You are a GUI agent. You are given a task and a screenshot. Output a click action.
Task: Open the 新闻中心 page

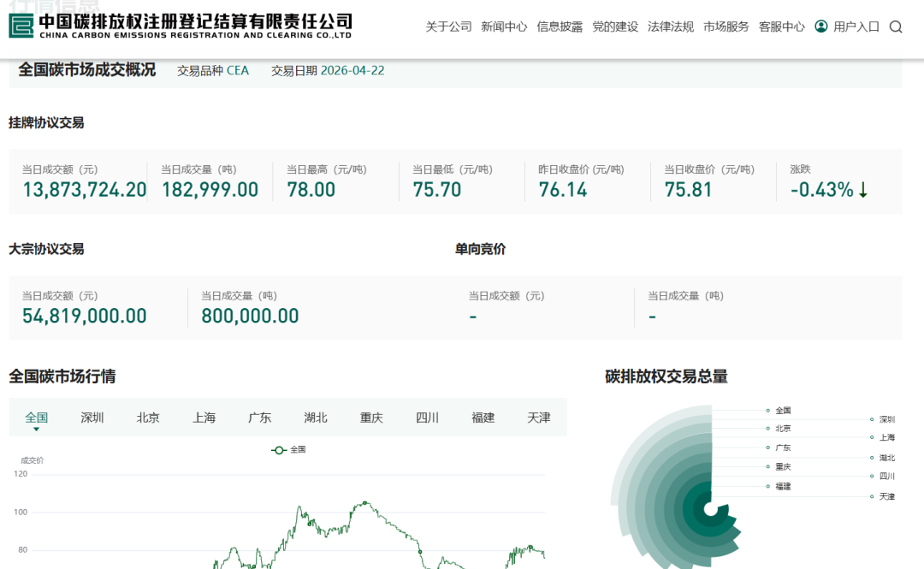pyautogui.click(x=504, y=27)
